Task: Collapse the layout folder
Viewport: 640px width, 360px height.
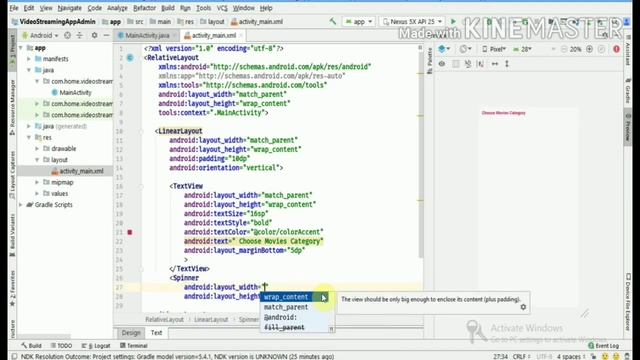Action: (37, 160)
